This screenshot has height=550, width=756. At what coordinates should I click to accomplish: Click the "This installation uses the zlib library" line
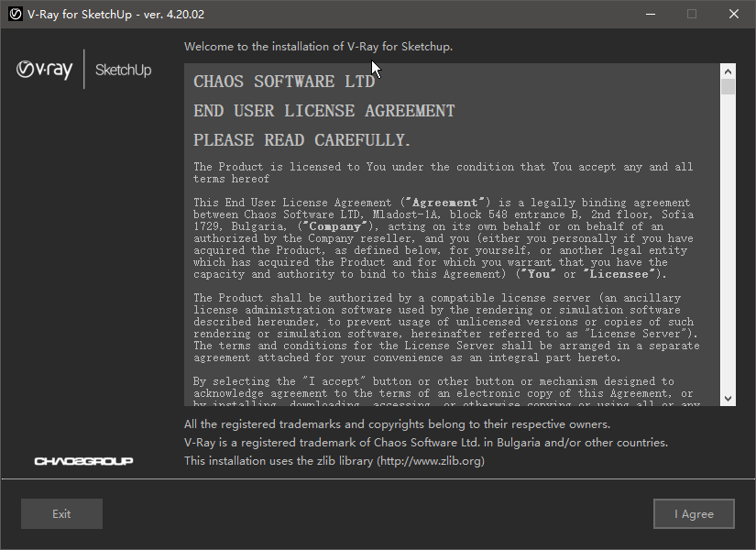334,461
